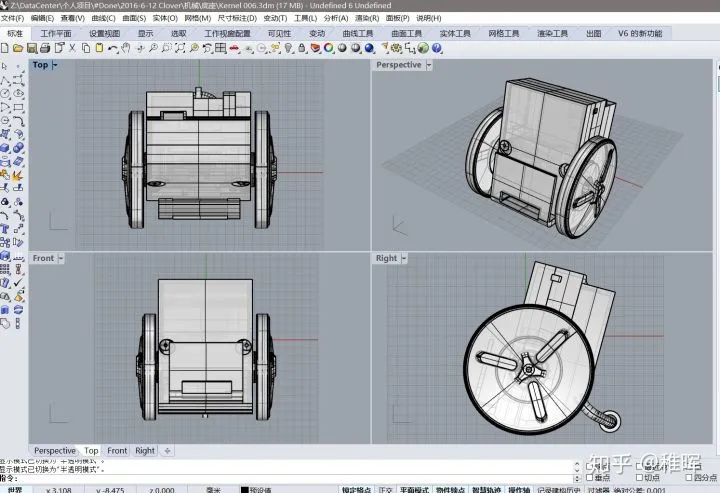Click the four-viewport layout icon
The height and width of the screenshot is (493, 720).
click(221, 48)
